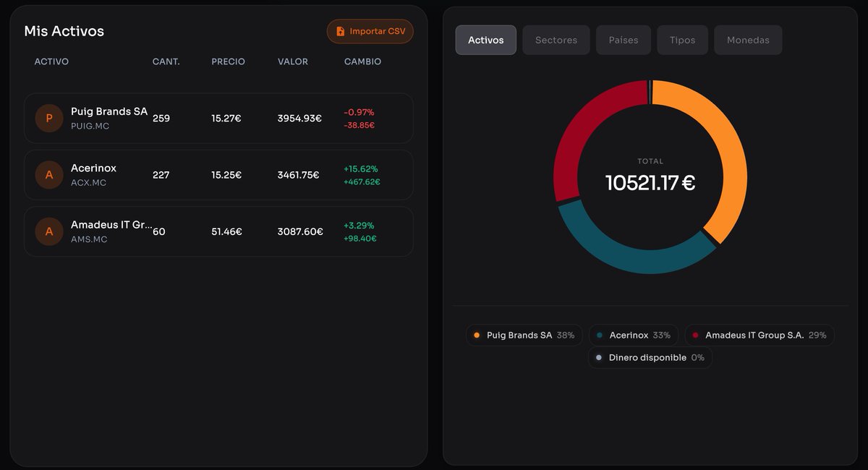Screen dimensions: 868x470
Task: Click the total 10521.17 € figure
Action: pyautogui.click(x=650, y=183)
